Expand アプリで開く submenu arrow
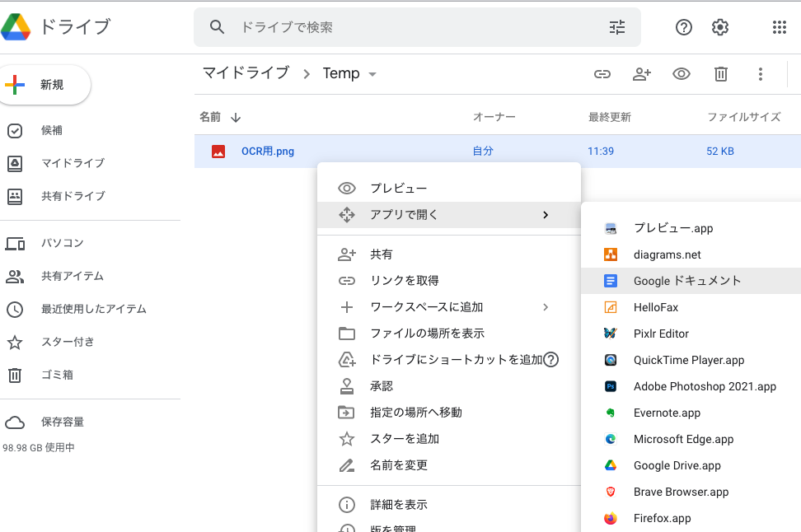This screenshot has height=532, width=801. pyautogui.click(x=546, y=215)
